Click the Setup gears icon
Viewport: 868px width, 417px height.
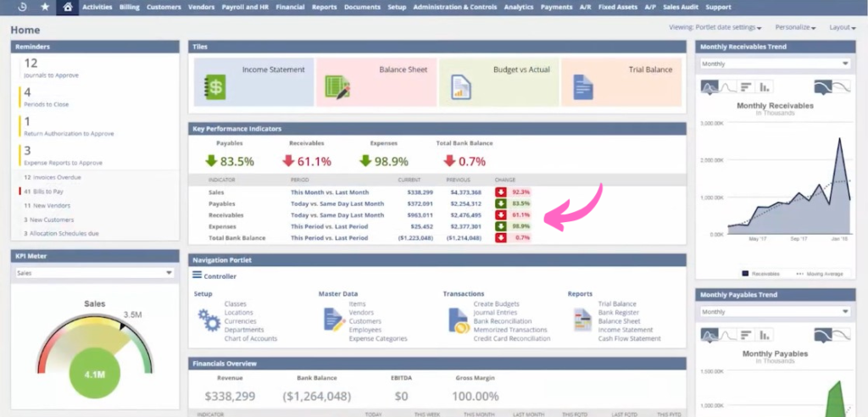tap(209, 320)
